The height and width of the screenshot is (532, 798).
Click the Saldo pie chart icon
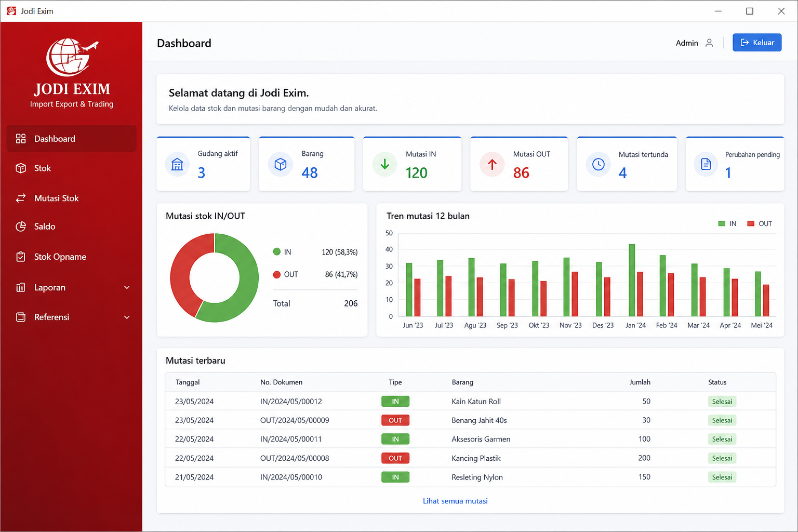21,227
